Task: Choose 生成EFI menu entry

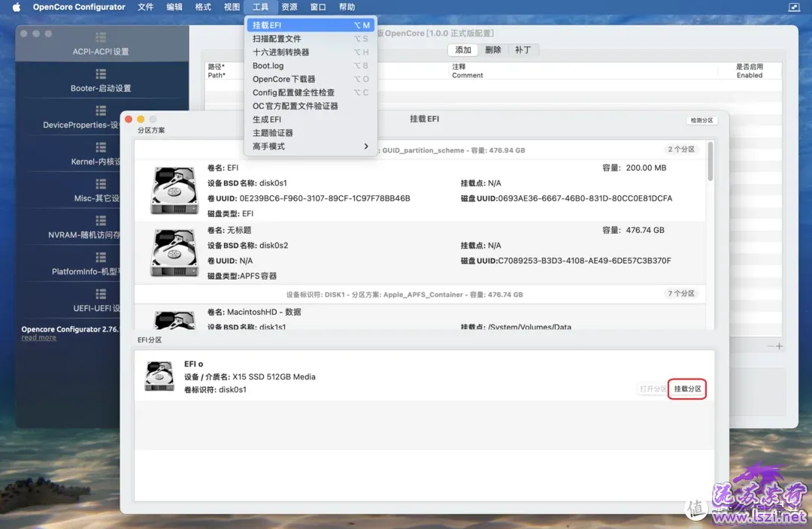Action: (x=311, y=119)
